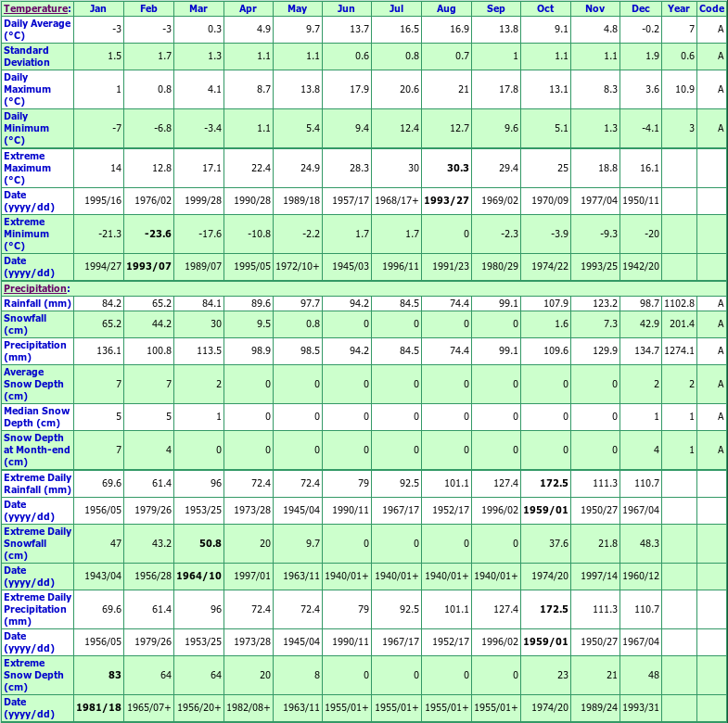Click Extreme Snow Depth (cm) label

pos(33,675)
